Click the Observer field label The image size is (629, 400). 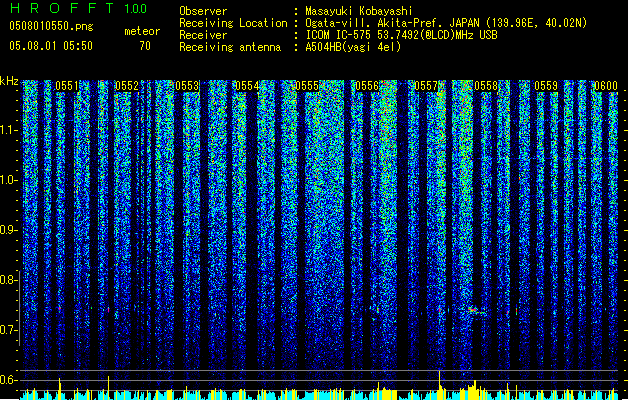click(203, 11)
